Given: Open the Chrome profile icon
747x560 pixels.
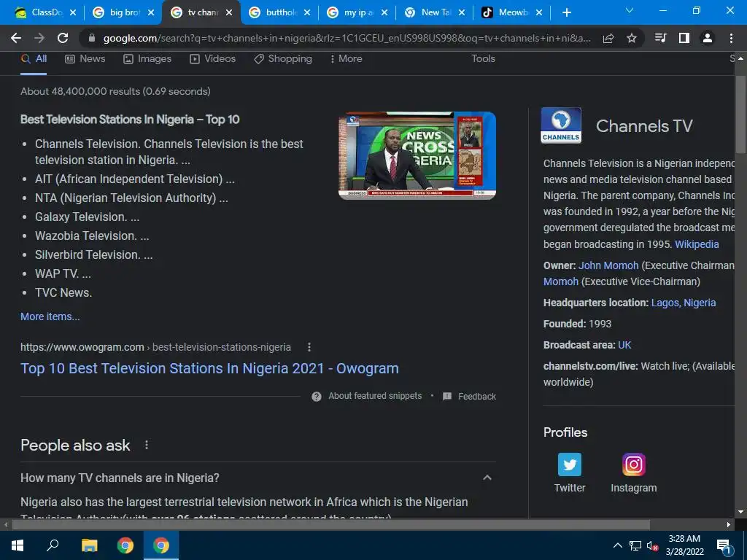Looking at the screenshot, I should pyautogui.click(x=708, y=38).
